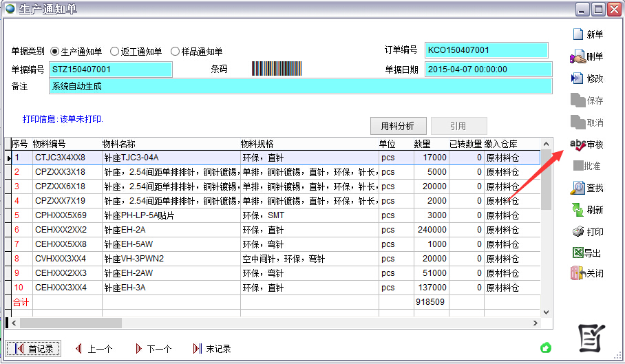Click the horizontal scrollbar thumb in table
625x364 pixels.
pos(70,323)
